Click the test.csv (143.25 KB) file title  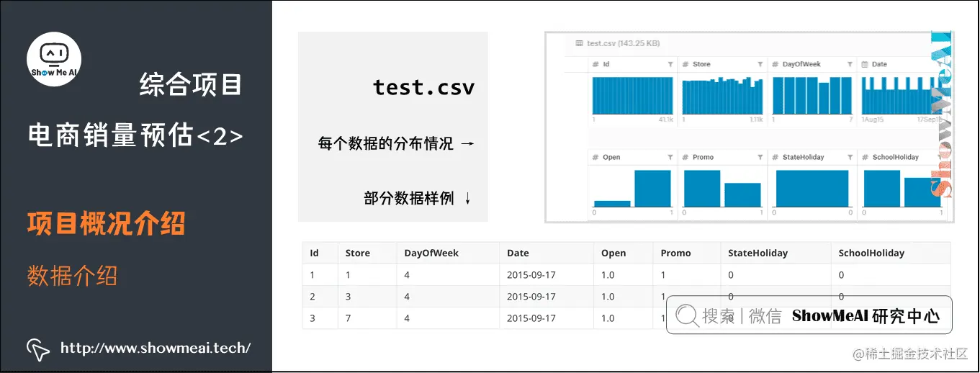point(623,44)
